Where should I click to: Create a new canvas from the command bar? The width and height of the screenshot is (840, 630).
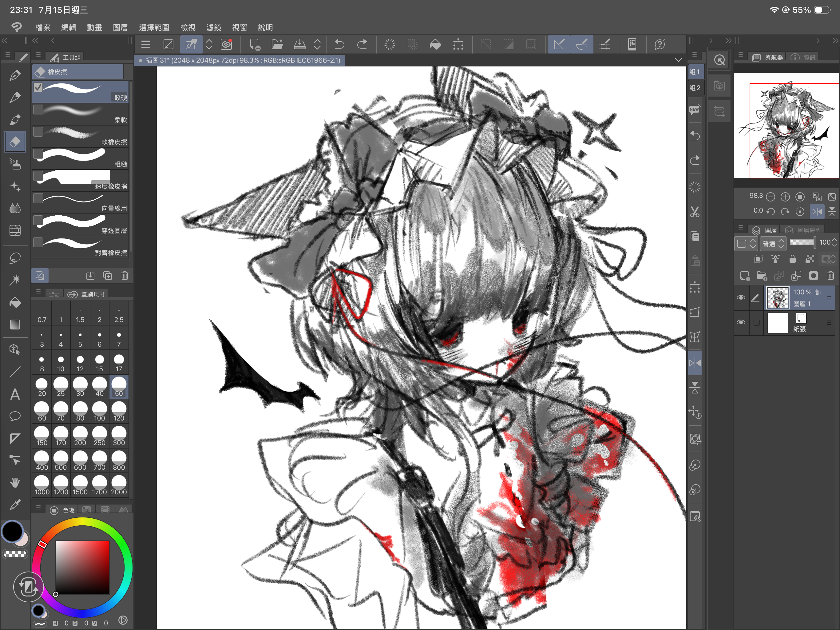point(255,45)
